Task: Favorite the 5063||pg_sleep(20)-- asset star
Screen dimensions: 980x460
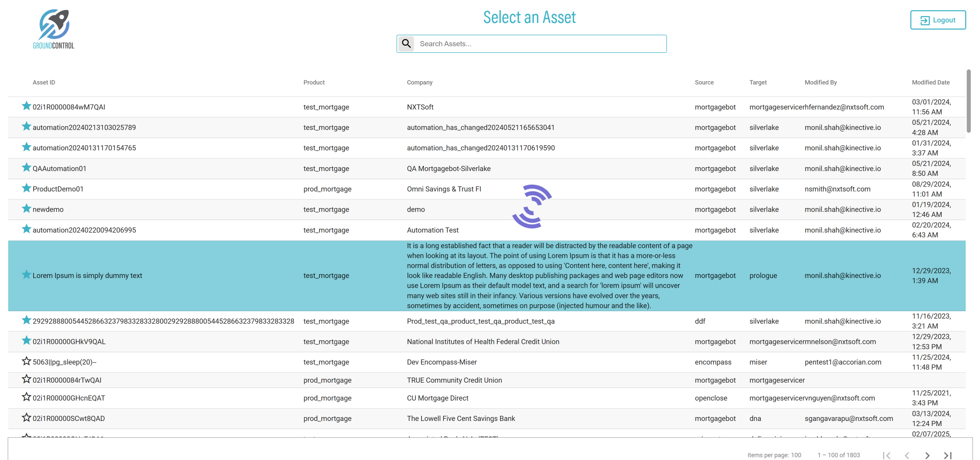Action: point(26,361)
